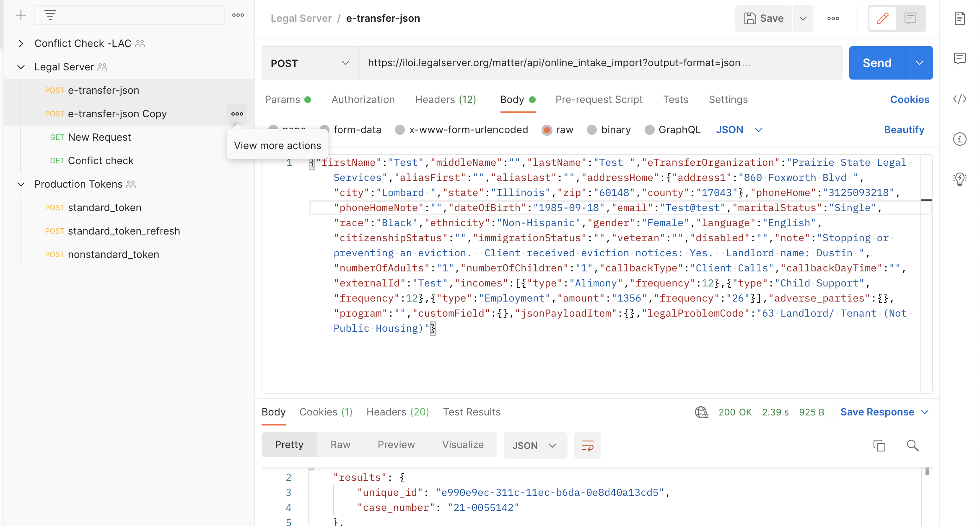Open the Authorization tab
Viewport: 980px width, 526px height.
363,100
